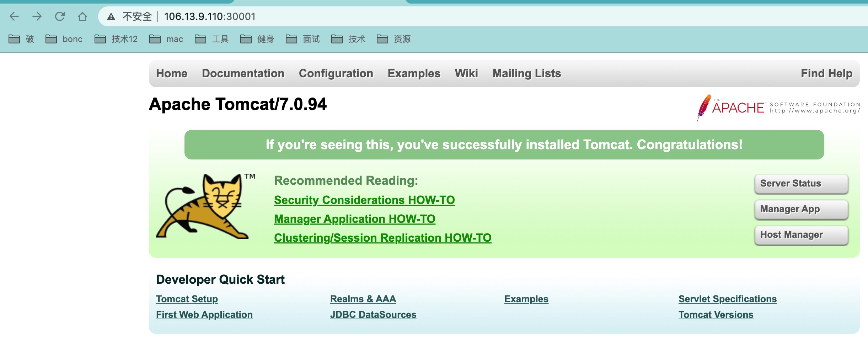Open the 技术12 bookmark folder
This screenshot has width=868, height=341.
(x=116, y=39)
